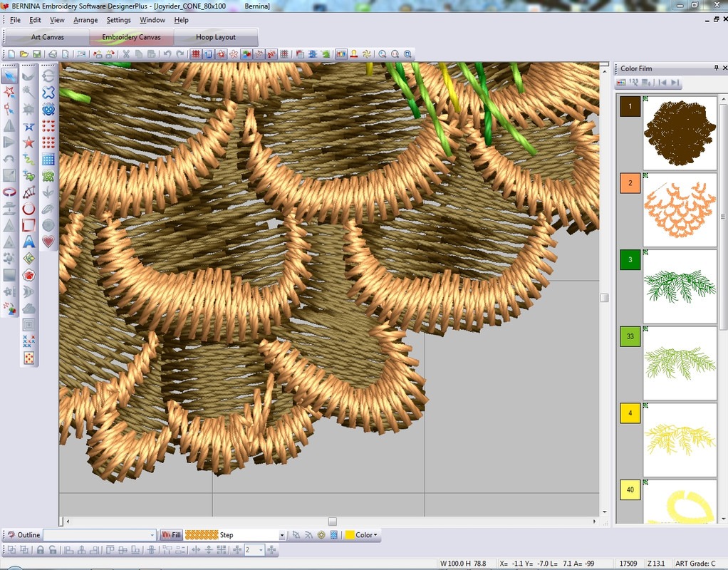
Task: Switch to Hoop Layout tab
Action: [x=215, y=37]
